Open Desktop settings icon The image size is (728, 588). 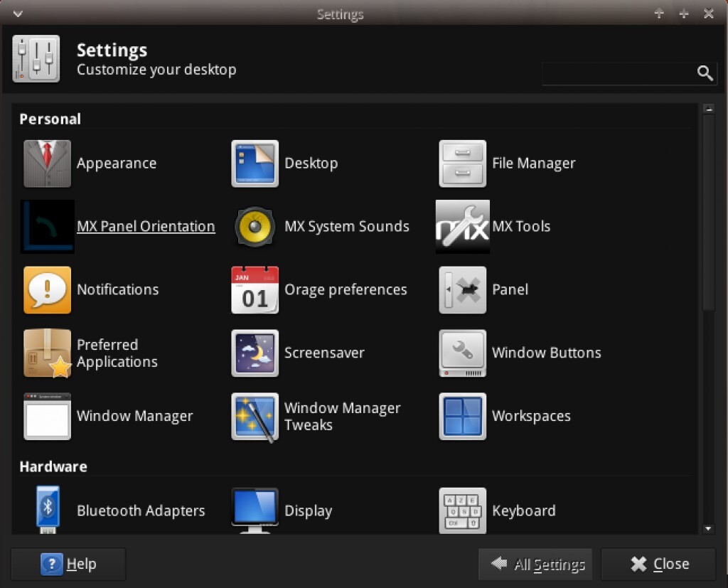(x=255, y=164)
